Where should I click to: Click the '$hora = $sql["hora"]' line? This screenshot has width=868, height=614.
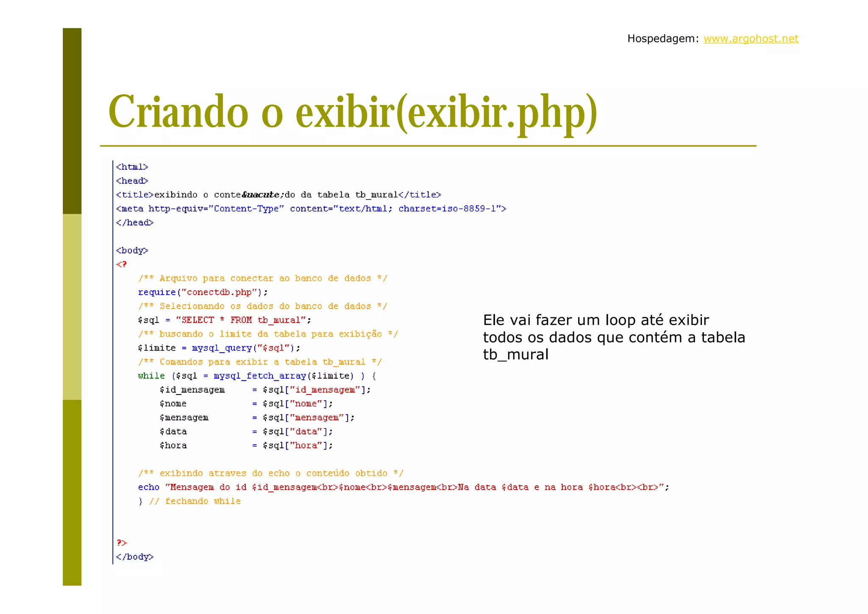coord(246,446)
